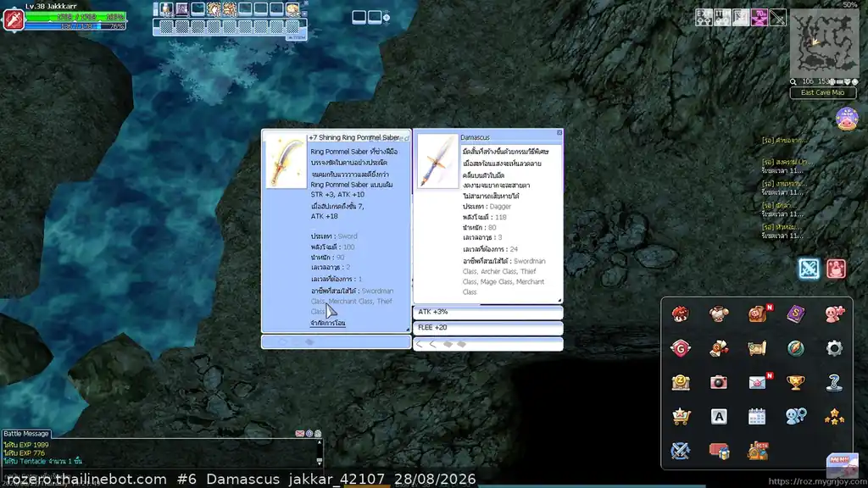The width and height of the screenshot is (868, 488).
Task: Click the diagonal sword status icon
Action: pyautogui.click(x=778, y=18)
